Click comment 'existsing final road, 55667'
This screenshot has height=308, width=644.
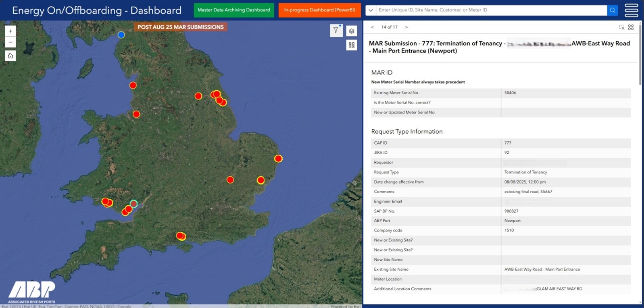[x=528, y=192]
